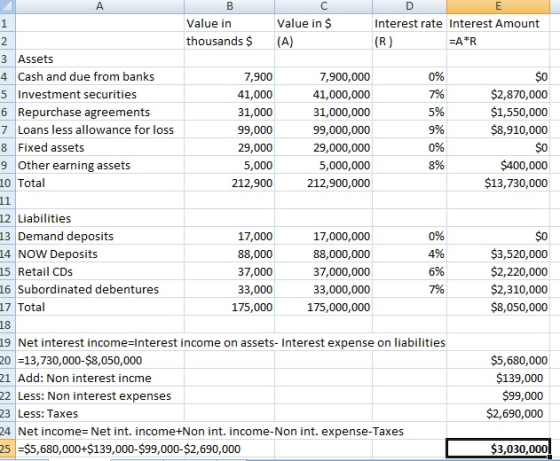Click cell 'Investment securities'
560x461 pixels.
(100, 94)
